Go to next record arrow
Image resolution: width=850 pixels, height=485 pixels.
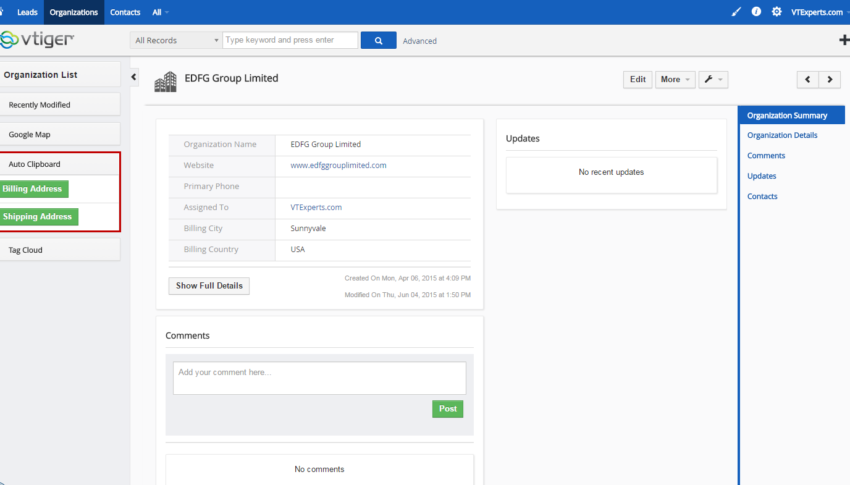click(x=829, y=80)
